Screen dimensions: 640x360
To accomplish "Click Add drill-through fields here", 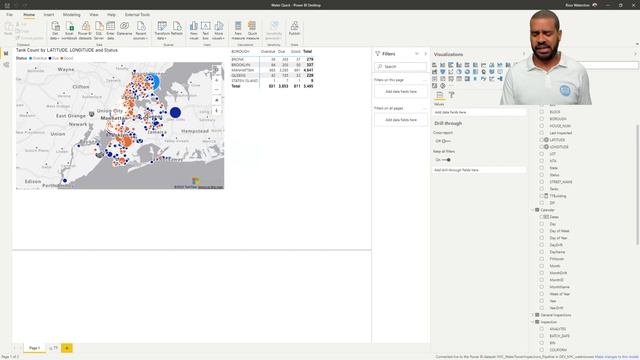I will pos(479,170).
